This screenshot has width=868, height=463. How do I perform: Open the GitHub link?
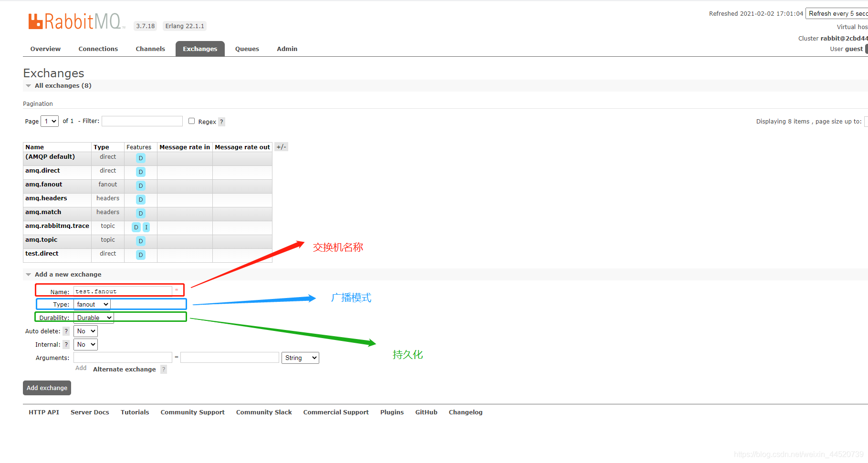(427, 412)
